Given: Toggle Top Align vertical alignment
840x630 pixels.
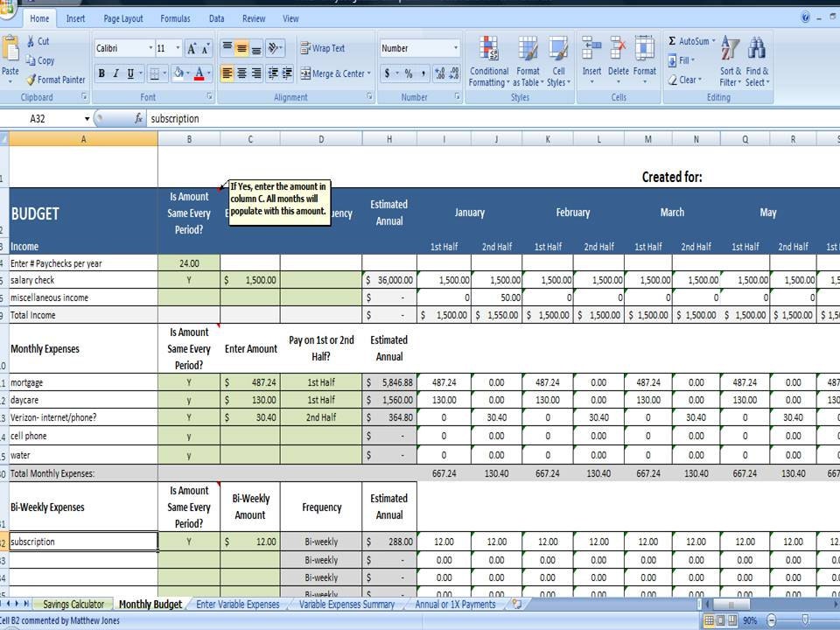Looking at the screenshot, I should click(227, 48).
